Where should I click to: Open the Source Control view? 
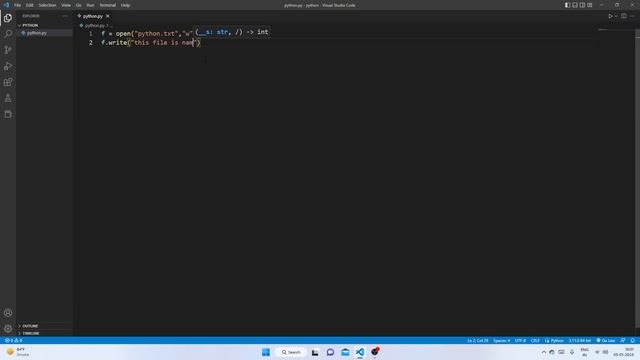pos(8,50)
